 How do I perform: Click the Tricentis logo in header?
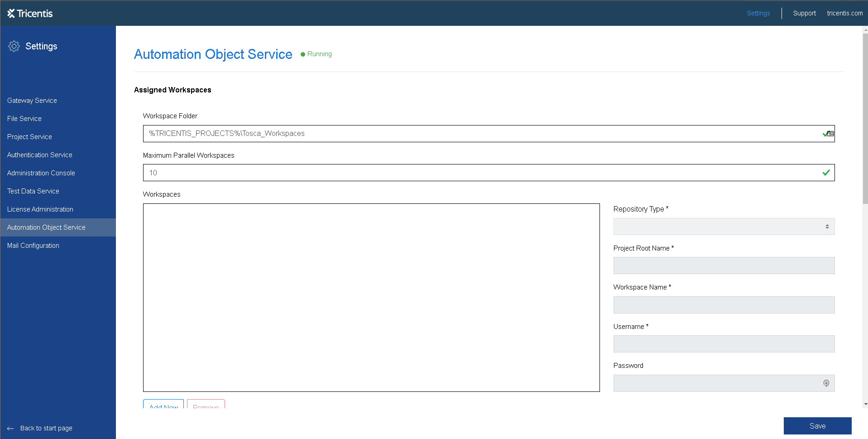coord(30,14)
